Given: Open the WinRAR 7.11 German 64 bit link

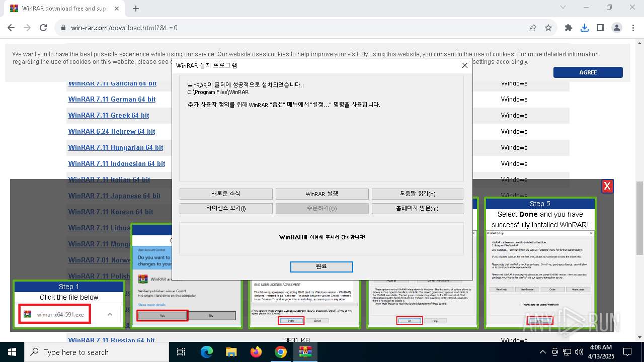Looking at the screenshot, I should pos(112,99).
